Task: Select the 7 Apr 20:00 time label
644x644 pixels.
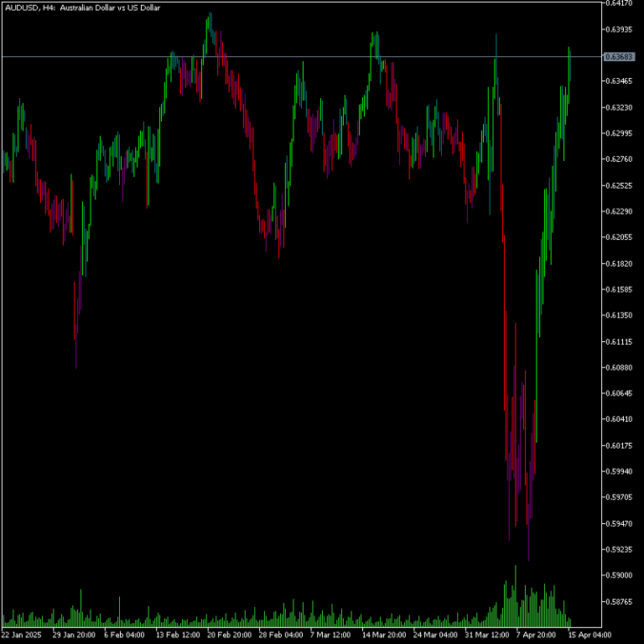Action: (x=538, y=635)
